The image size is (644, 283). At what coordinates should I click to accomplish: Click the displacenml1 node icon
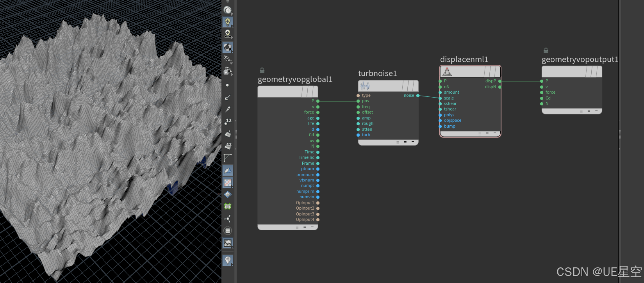[447, 71]
